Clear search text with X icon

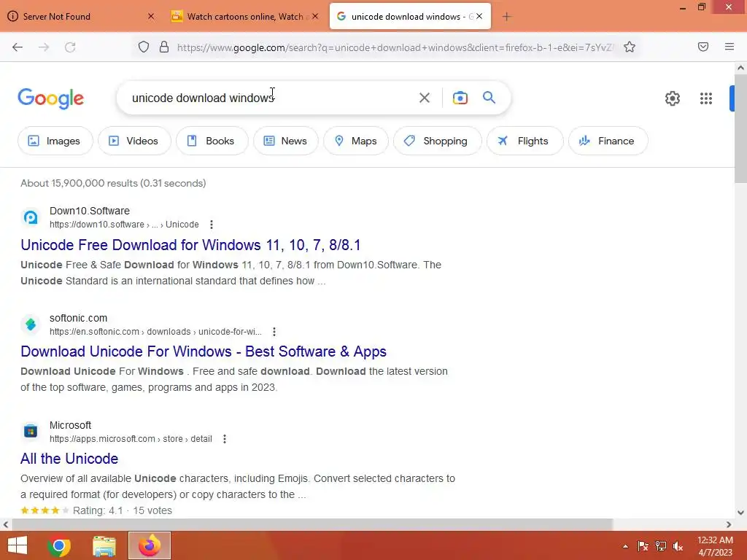tap(424, 98)
